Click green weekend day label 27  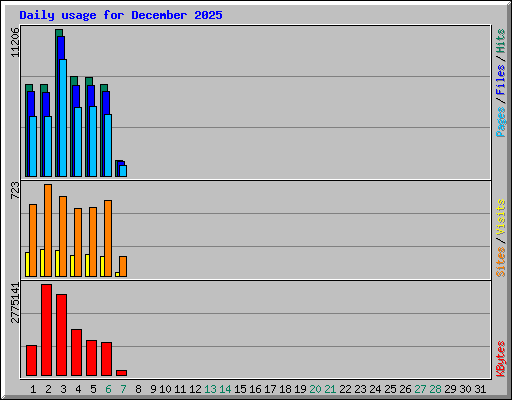[420, 389]
